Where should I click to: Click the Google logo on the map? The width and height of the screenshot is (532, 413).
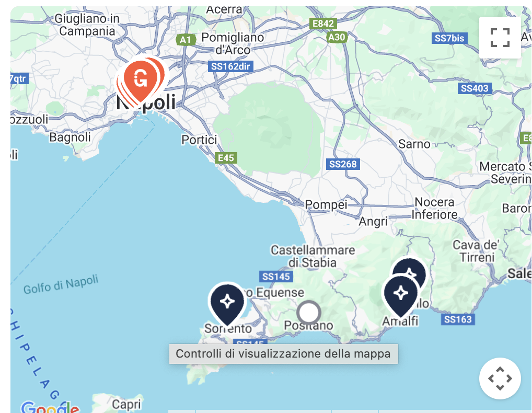pos(50,407)
